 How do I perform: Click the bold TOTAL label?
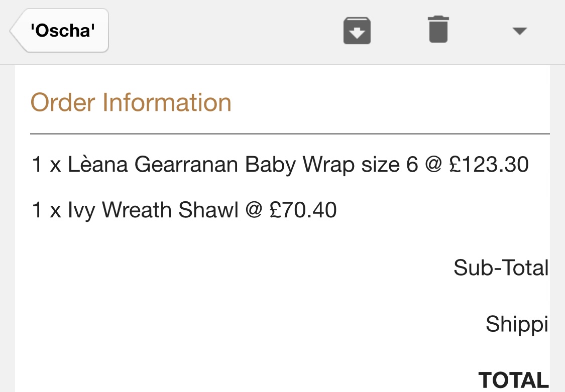(513, 380)
